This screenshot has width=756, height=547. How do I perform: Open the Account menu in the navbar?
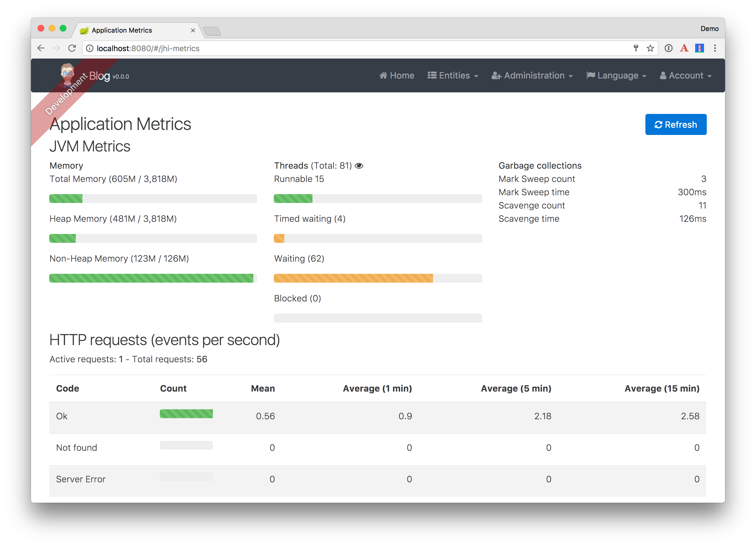685,76
